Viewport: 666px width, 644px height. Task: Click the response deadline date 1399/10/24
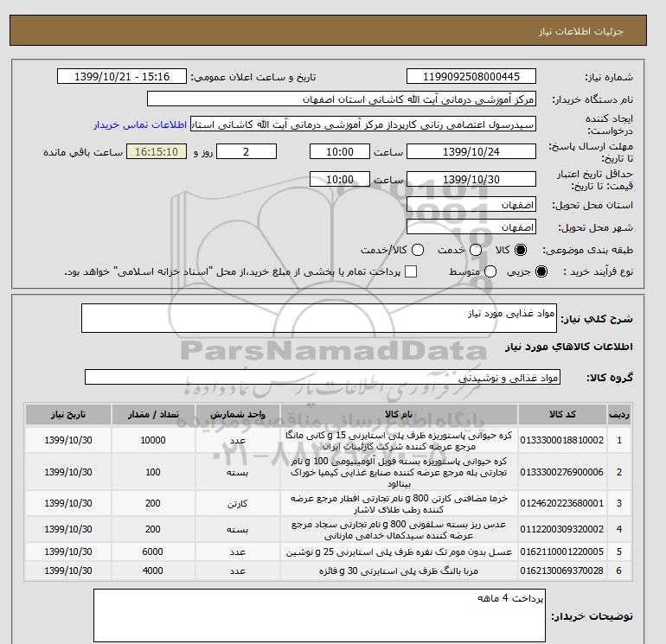coord(471,151)
